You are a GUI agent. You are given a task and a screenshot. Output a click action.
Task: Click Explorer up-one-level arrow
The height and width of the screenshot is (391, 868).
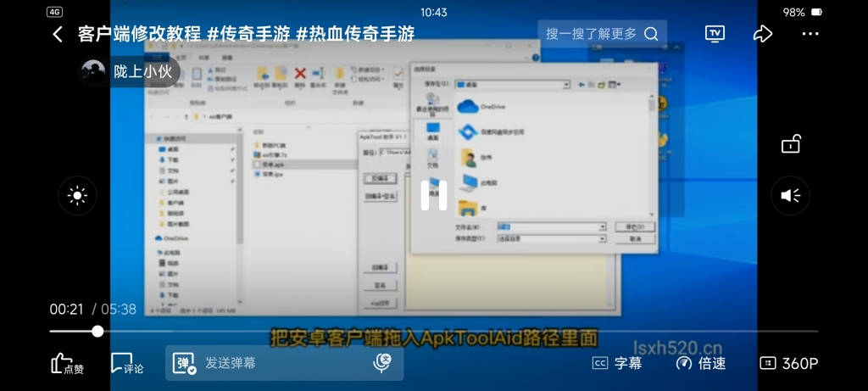tap(186, 117)
